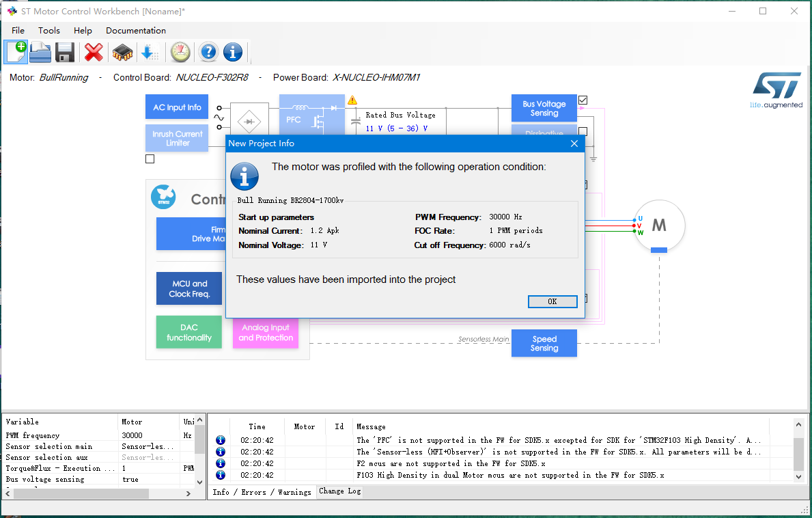Click info icon on the F103 High Density row
Screen dimensions: 812x518
tap(220, 475)
